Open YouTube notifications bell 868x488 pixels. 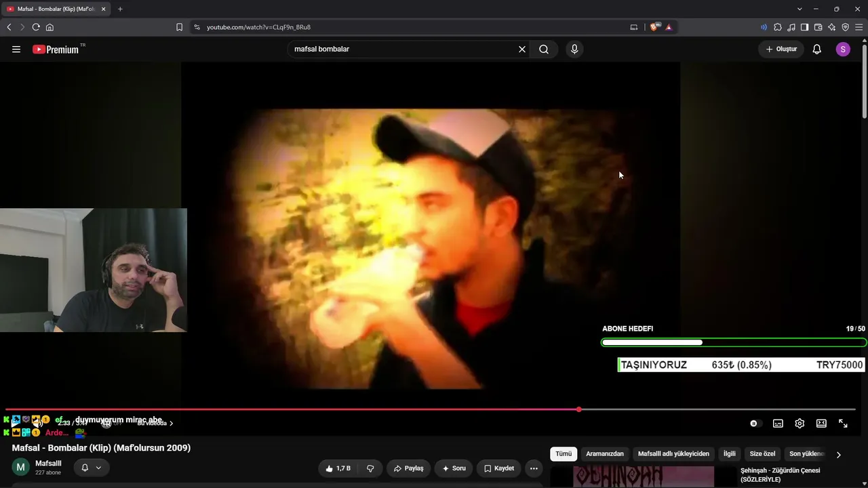pos(817,49)
